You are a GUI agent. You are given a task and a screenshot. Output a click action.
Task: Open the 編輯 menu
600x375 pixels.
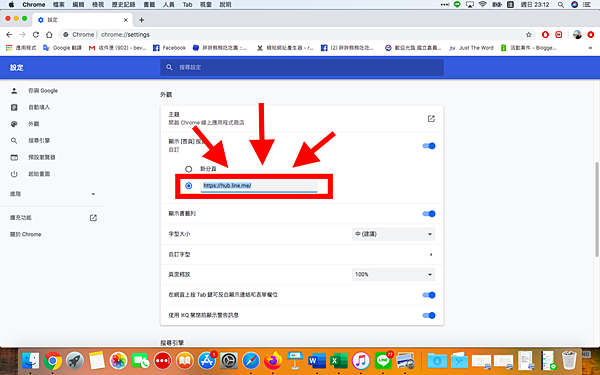(x=78, y=5)
